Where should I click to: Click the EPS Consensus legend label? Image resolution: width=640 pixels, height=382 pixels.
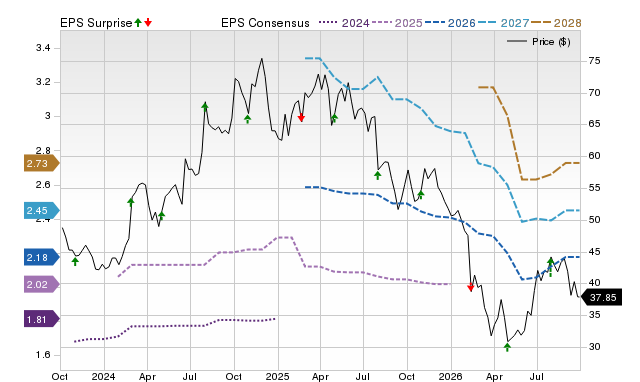[x=265, y=23]
